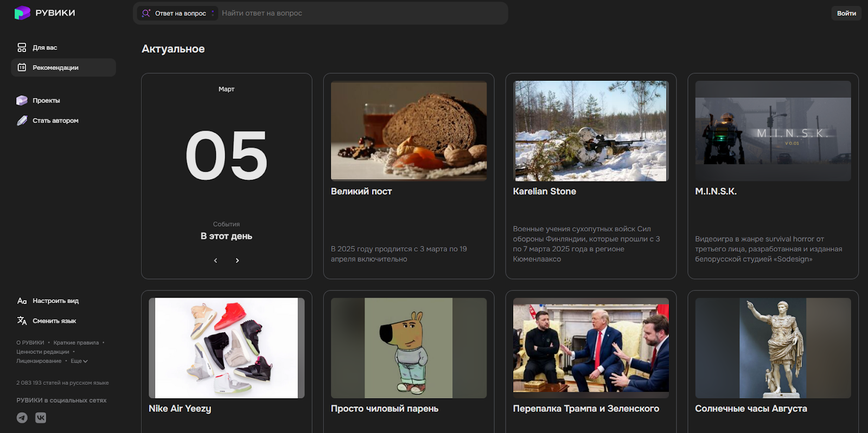868x433 pixels.
Task: Click the Стать автором pen icon
Action: (22, 120)
